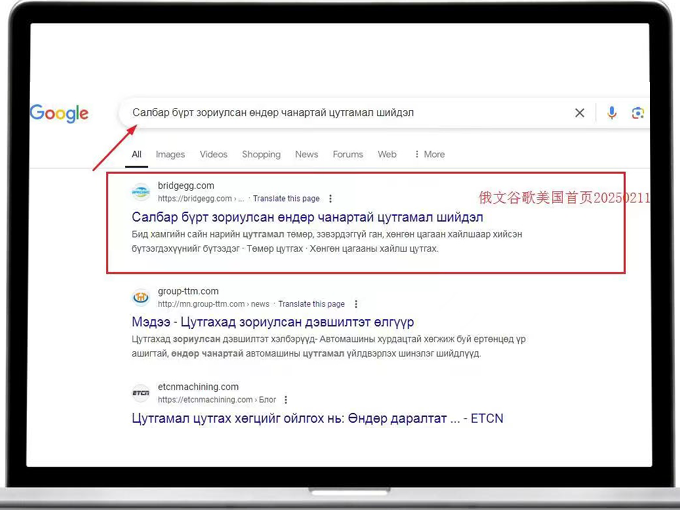Click the etcnmachining.com ETCN favicon
The width and height of the screenshot is (680, 510).
click(141, 393)
